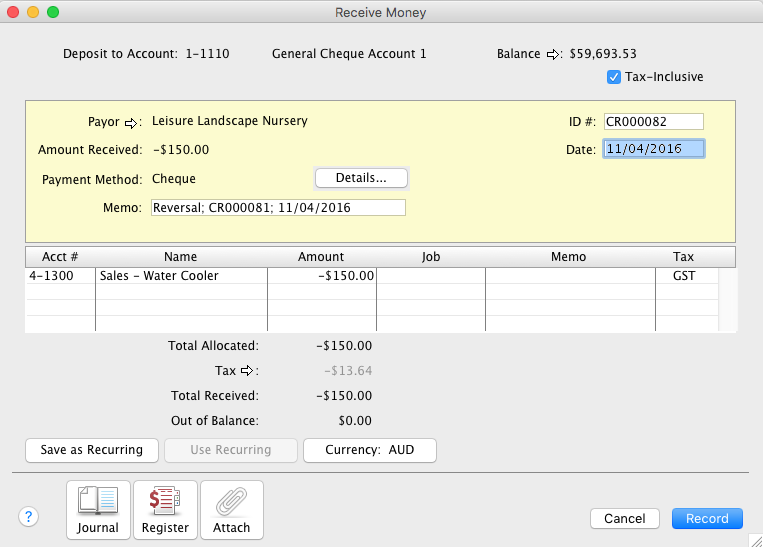Select the Date field
The width and height of the screenshot is (763, 547).
coord(653,149)
